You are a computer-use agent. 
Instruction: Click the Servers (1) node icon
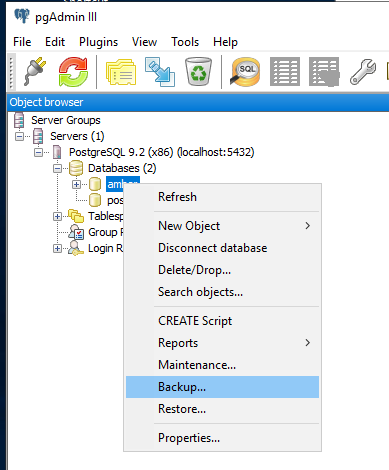38,136
